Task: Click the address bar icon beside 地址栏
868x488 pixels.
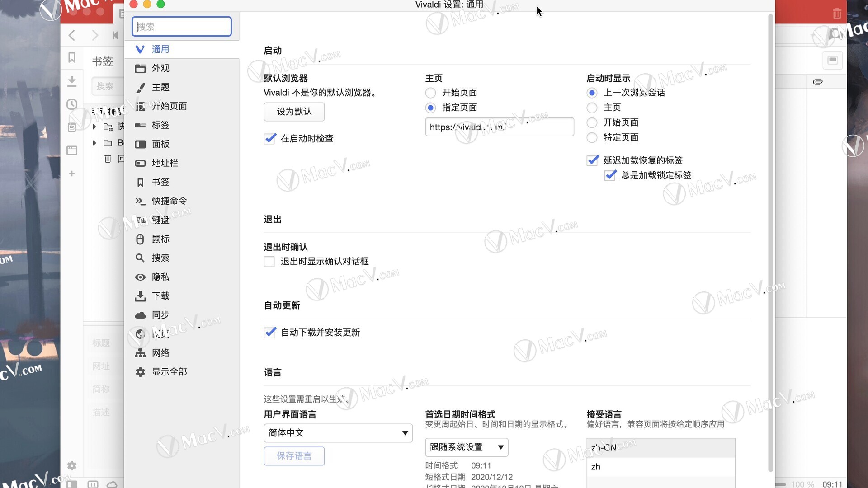Action: (x=140, y=163)
